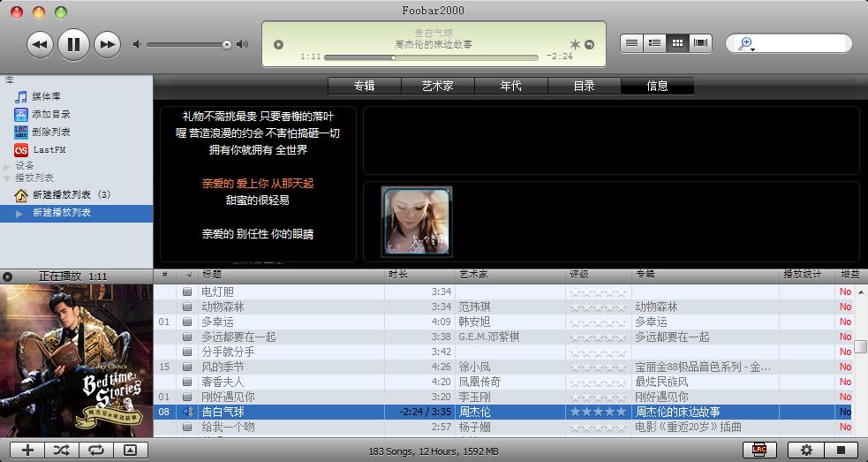Switch to detailed list view mode

[x=655, y=43]
